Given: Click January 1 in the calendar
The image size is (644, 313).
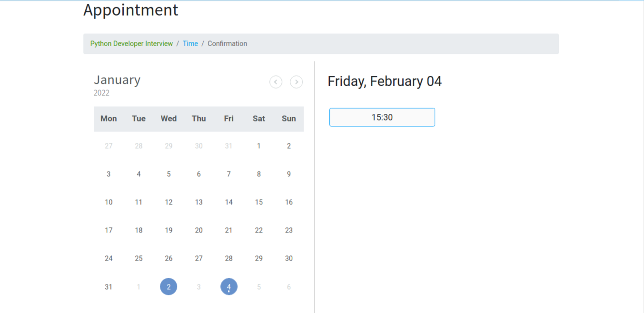Looking at the screenshot, I should tap(258, 146).
